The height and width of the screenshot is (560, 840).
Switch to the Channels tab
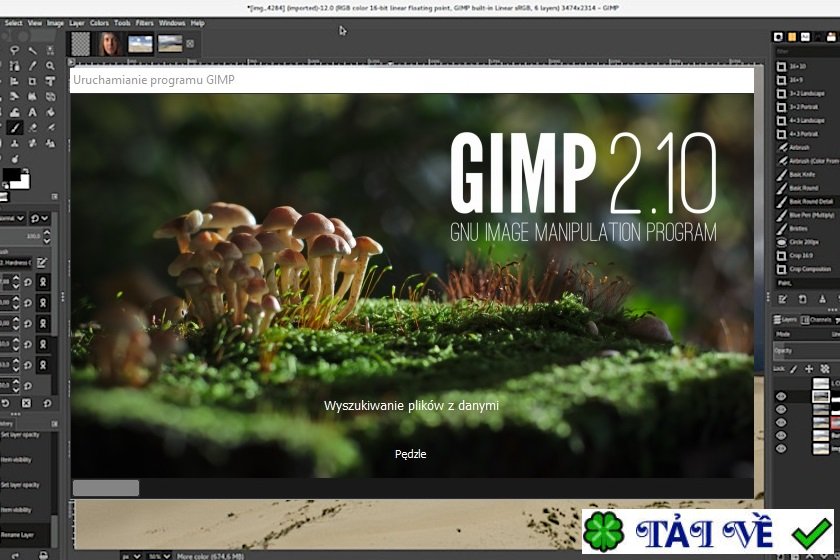point(816,320)
